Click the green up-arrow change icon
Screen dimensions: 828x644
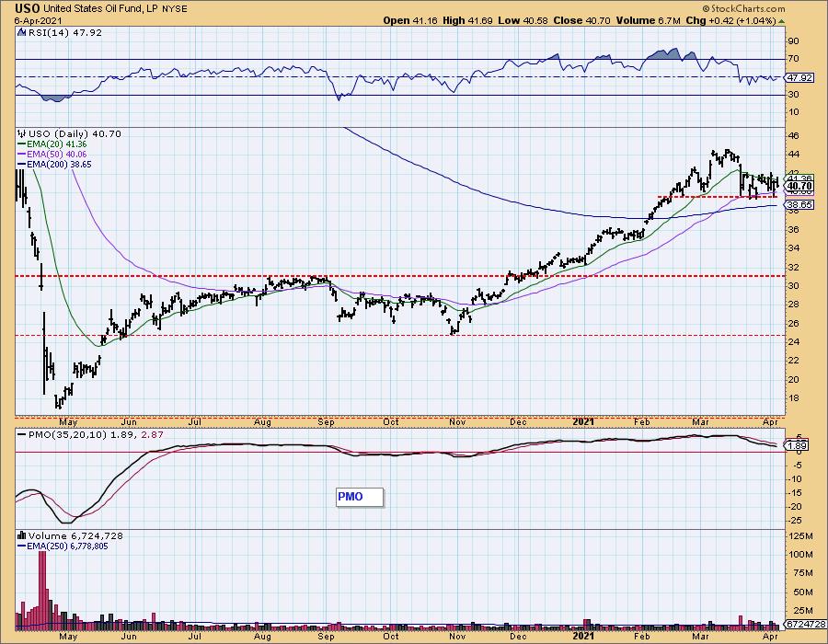click(x=781, y=21)
